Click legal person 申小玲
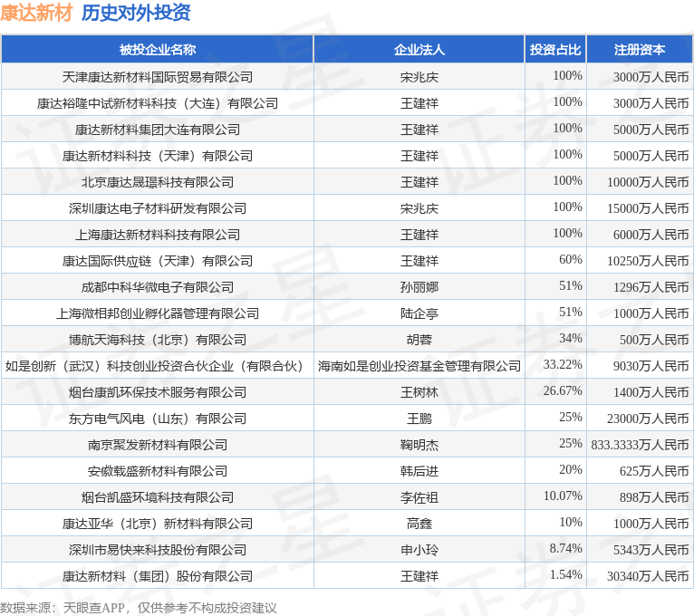This screenshot has height=616, width=694. point(419,550)
